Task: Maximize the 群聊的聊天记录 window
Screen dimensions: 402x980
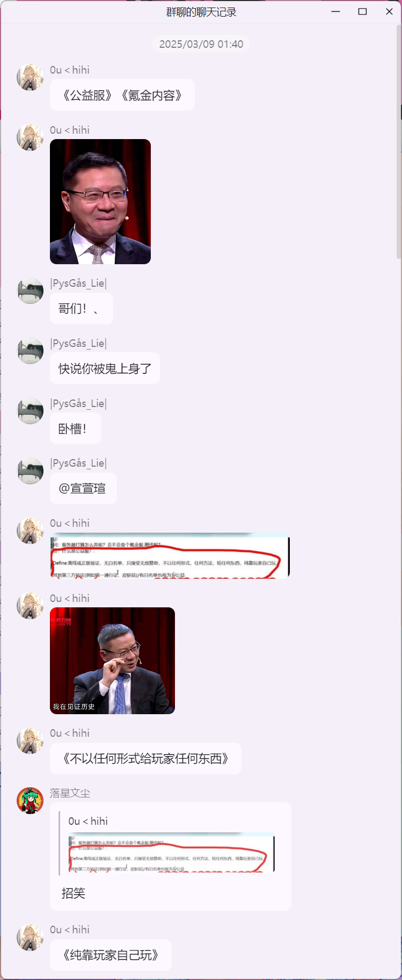Action: pos(363,11)
